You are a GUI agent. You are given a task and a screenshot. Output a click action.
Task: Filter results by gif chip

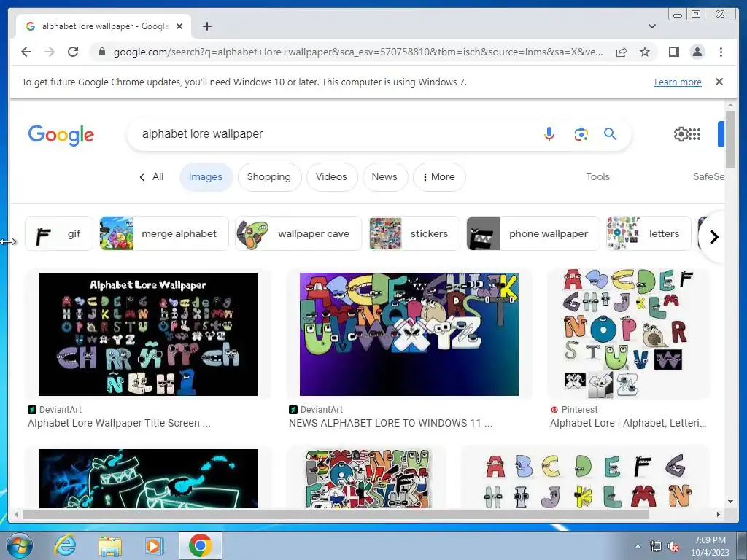(x=58, y=233)
